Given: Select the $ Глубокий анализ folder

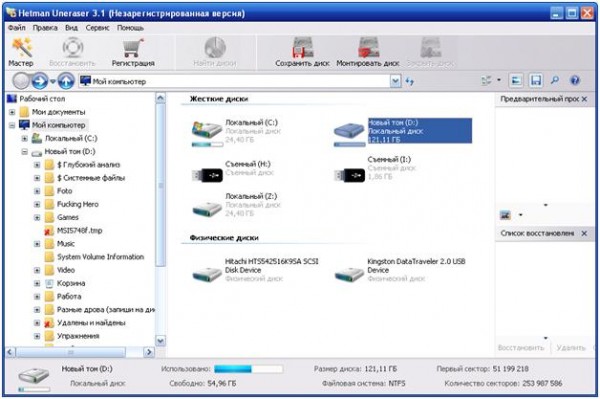Looking at the screenshot, I should (x=88, y=165).
